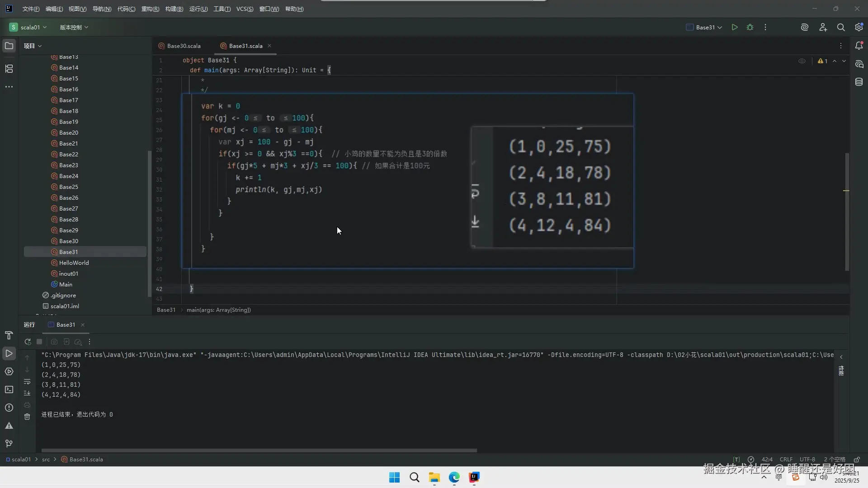
Task: Expand the scala01 project dropdown
Action: pyautogui.click(x=30, y=27)
